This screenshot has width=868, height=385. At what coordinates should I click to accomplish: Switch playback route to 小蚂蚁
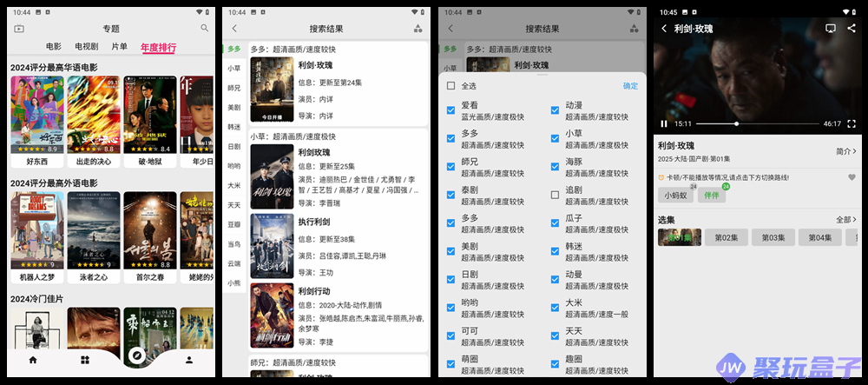676,195
